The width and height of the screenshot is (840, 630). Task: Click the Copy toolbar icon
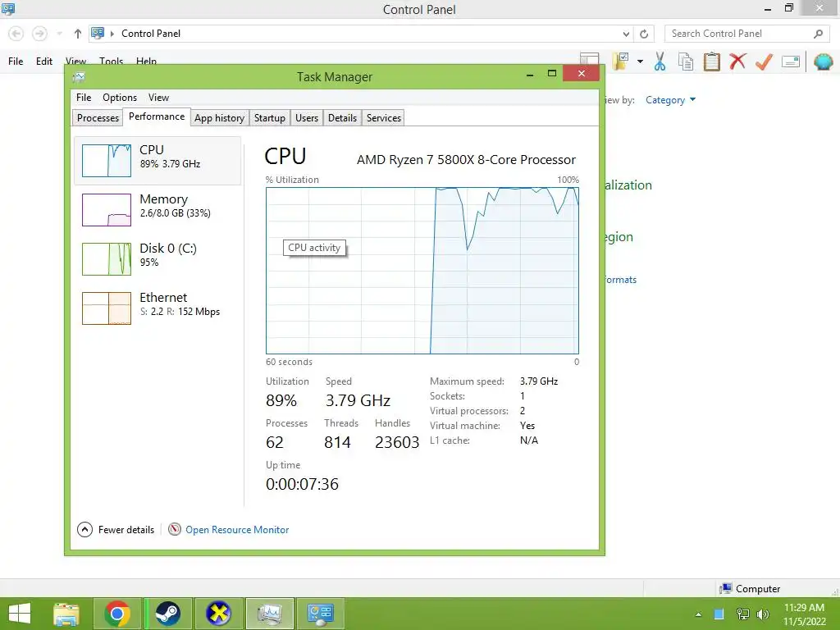tap(686, 62)
